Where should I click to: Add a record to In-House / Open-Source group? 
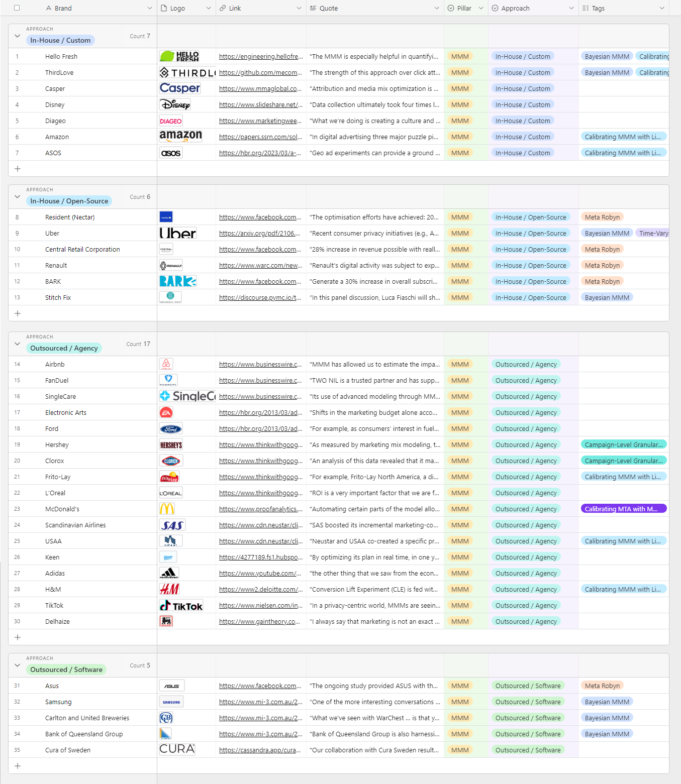click(18, 313)
